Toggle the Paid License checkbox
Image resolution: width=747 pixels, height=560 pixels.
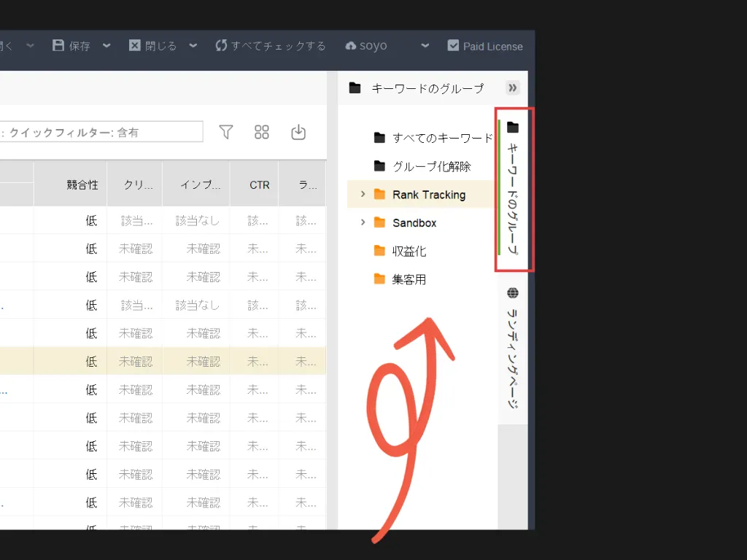tap(454, 45)
